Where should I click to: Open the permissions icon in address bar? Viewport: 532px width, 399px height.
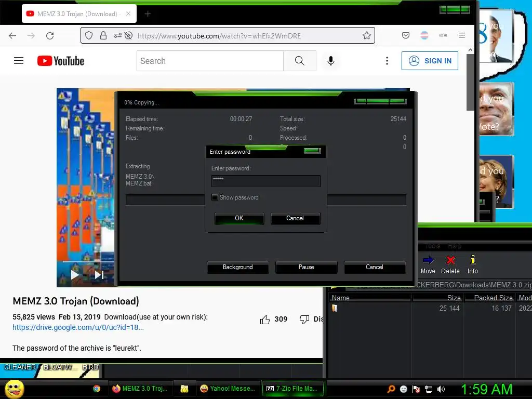point(117,35)
